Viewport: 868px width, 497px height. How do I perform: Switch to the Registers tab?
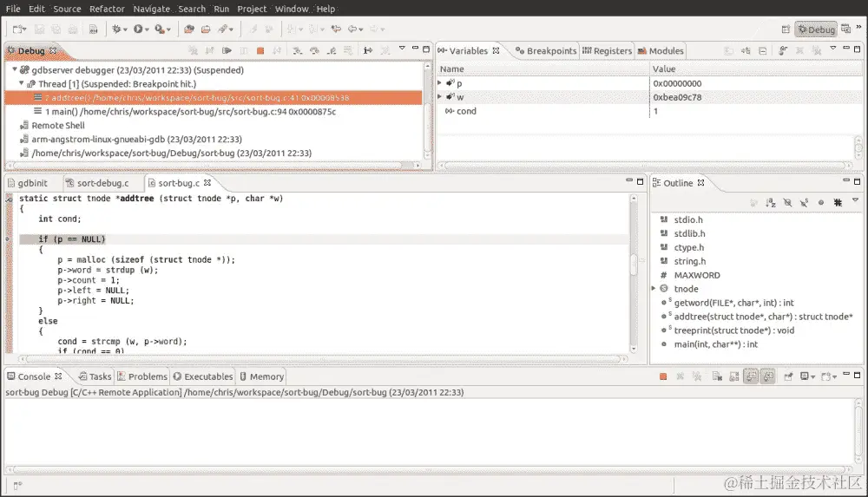[607, 50]
